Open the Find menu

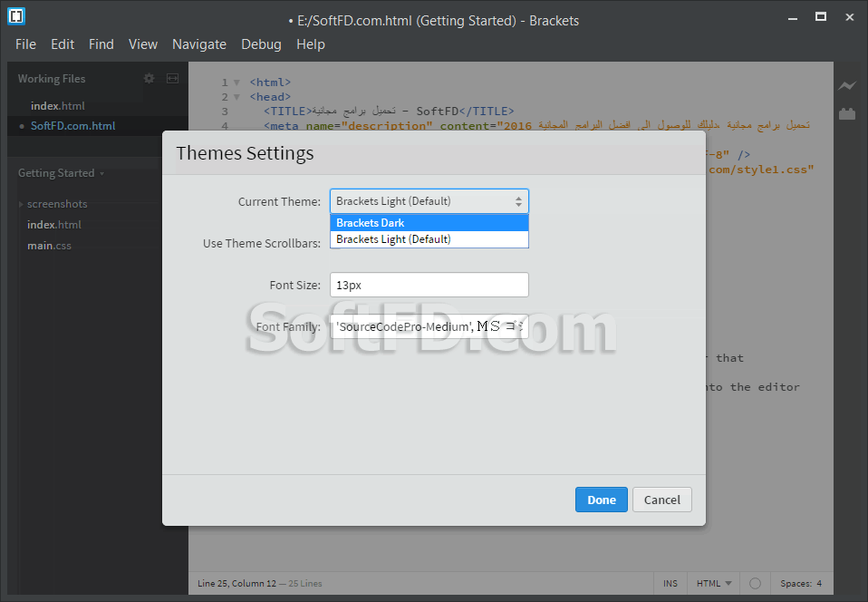click(x=101, y=44)
